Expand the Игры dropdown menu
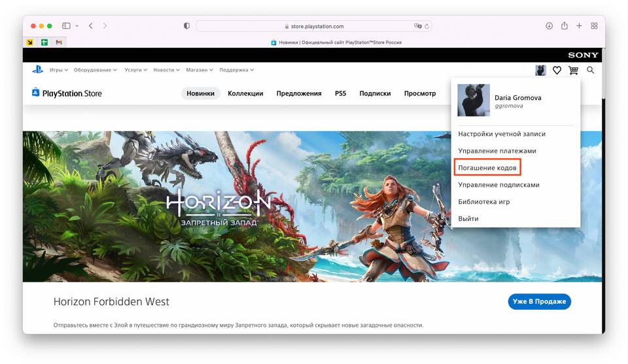This screenshot has width=628, height=364. click(59, 70)
